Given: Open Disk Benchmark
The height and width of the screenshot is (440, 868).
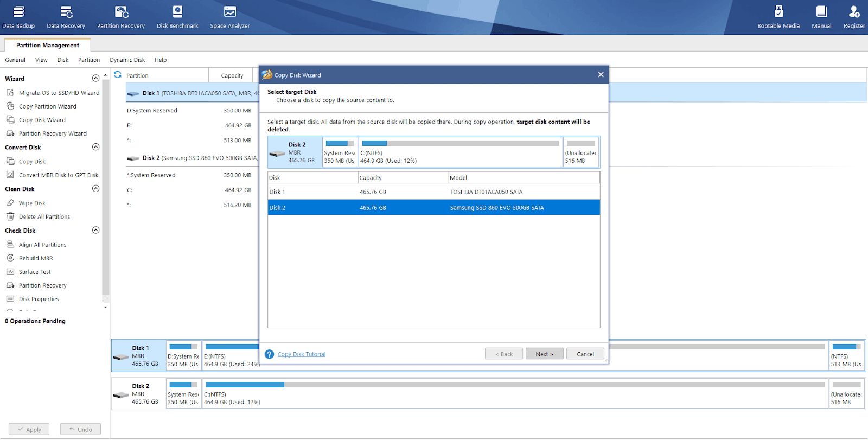Looking at the screenshot, I should [x=177, y=17].
